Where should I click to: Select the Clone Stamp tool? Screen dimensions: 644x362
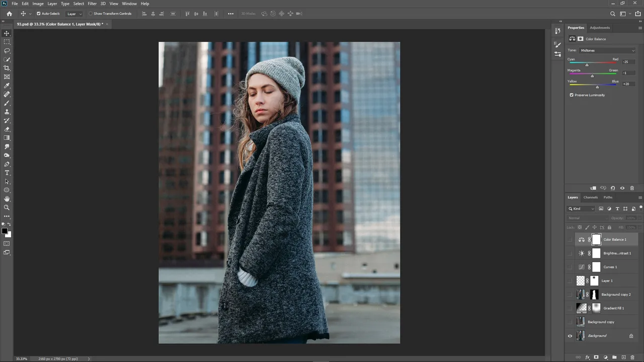pos(7,112)
